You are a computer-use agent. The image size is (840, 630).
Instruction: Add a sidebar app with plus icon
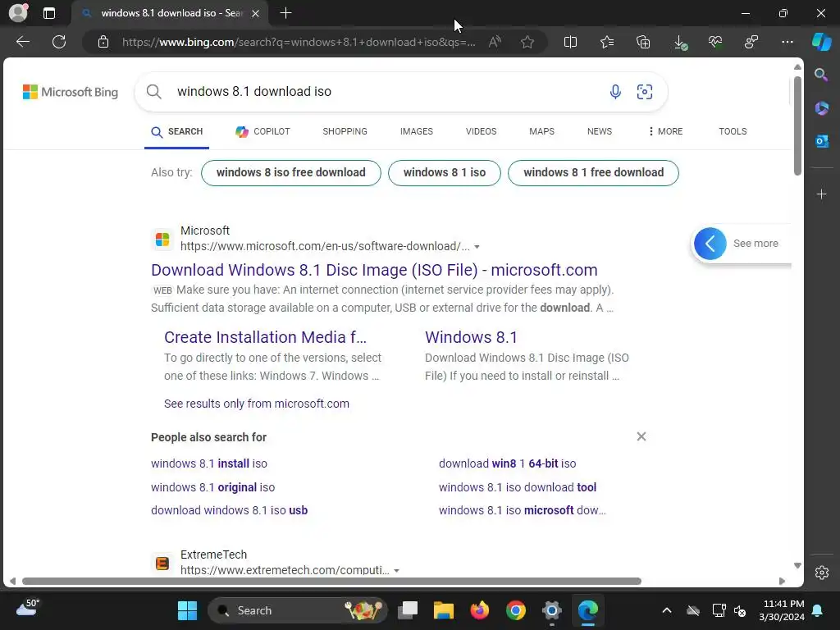click(x=822, y=194)
